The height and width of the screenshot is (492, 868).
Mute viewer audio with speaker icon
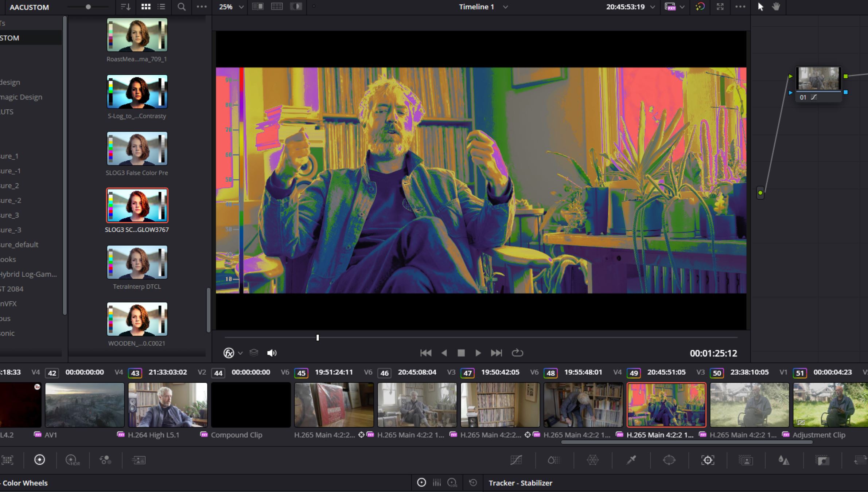272,353
